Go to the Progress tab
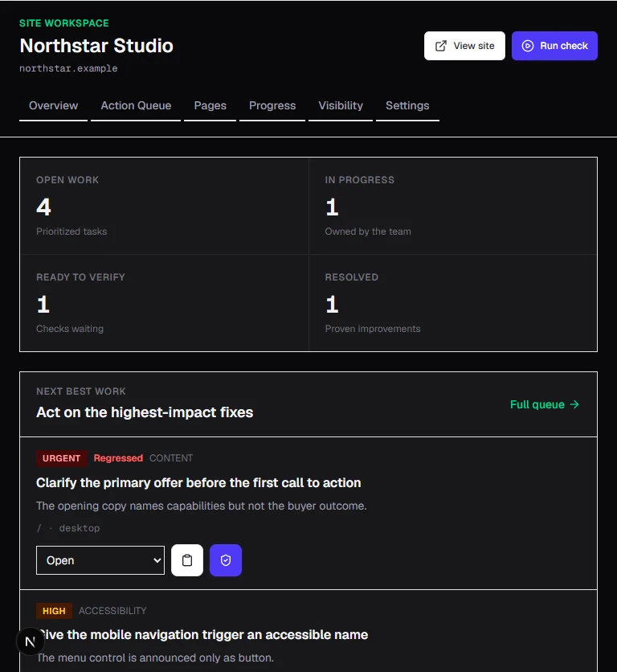This screenshot has height=672, width=617. tap(272, 106)
